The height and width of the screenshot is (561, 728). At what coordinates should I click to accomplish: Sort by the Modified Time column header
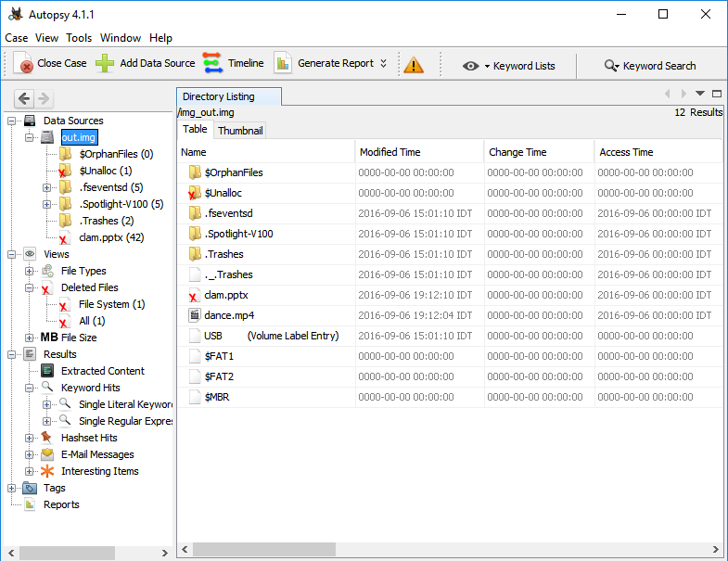[x=390, y=152]
